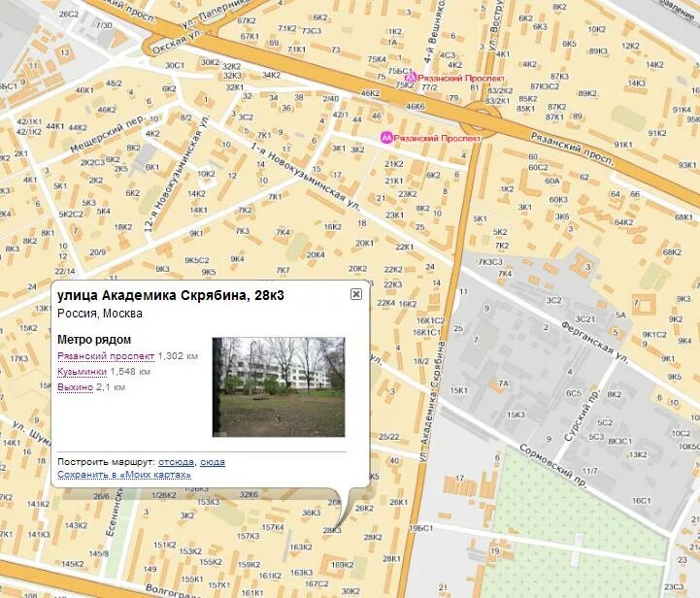Click Сохранить в «Моих картах» link
700x598 pixels.
click(124, 475)
